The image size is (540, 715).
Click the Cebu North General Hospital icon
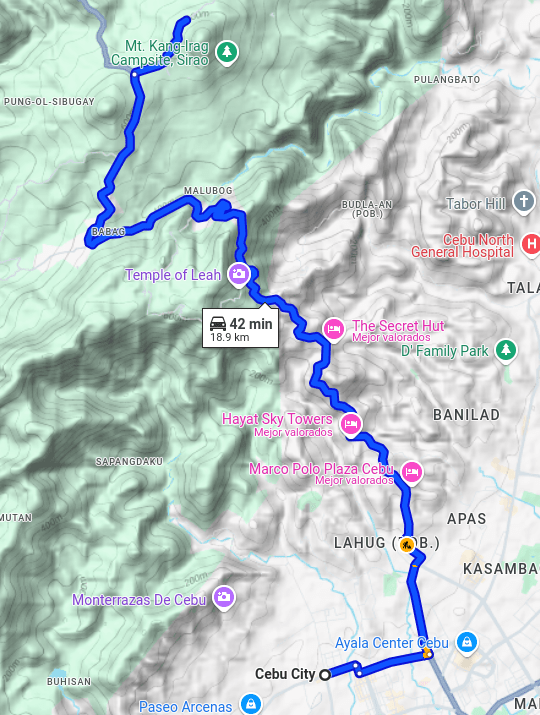531,244
